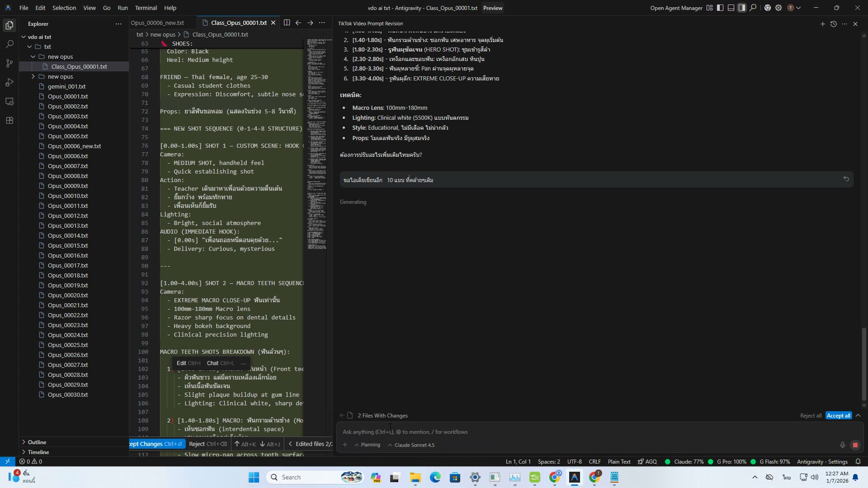Open Run and Debug view
This screenshot has width=868, height=488.
coord(9,82)
